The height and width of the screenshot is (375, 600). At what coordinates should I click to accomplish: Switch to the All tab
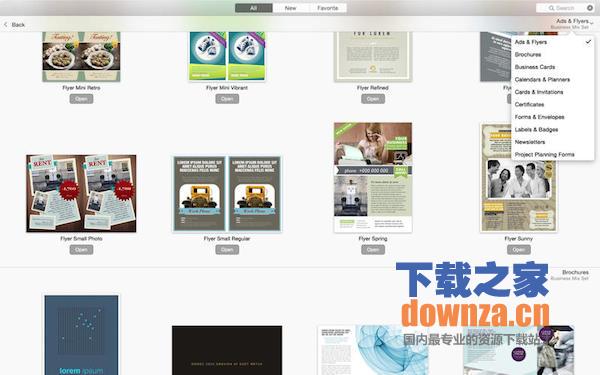[253, 8]
